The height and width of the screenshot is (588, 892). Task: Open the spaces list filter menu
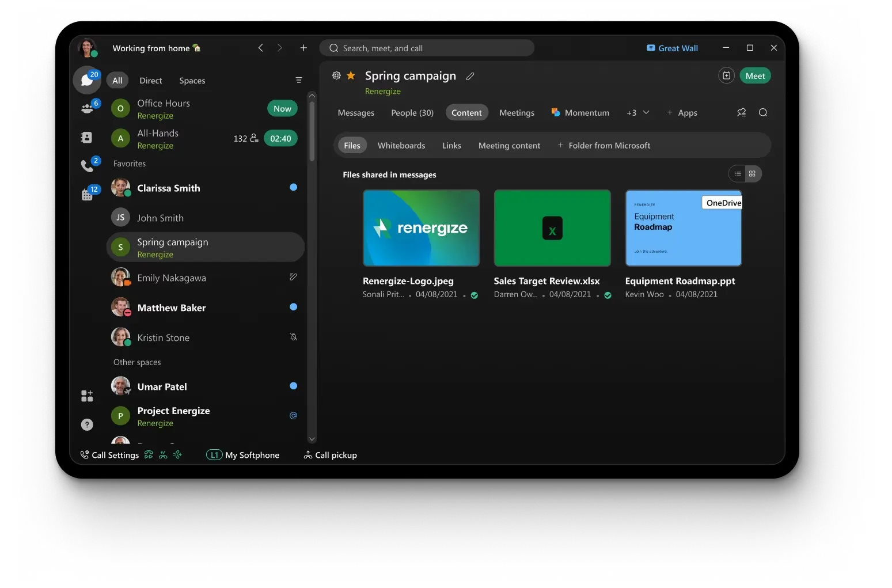(299, 81)
